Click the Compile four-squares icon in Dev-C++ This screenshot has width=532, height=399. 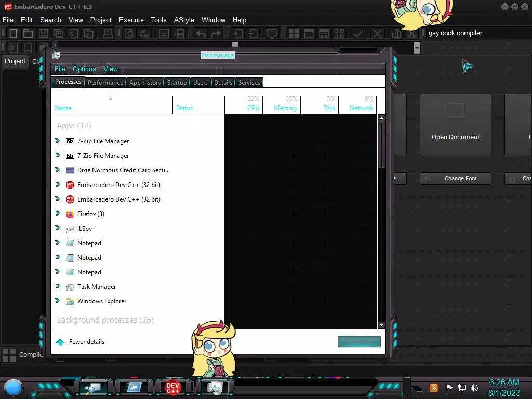click(x=294, y=34)
